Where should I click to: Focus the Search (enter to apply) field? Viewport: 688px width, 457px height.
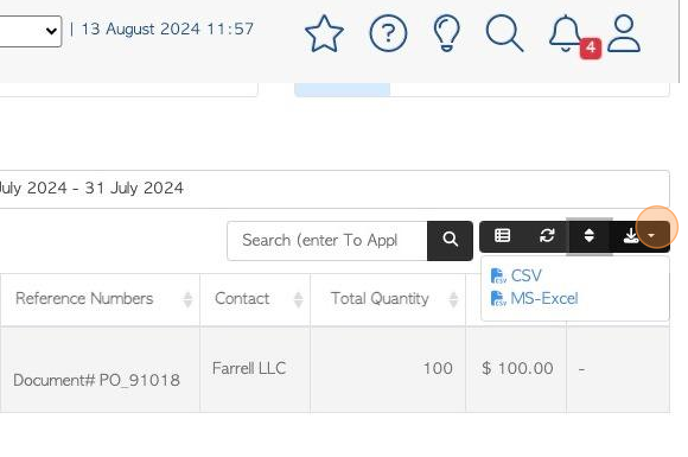[x=327, y=240]
